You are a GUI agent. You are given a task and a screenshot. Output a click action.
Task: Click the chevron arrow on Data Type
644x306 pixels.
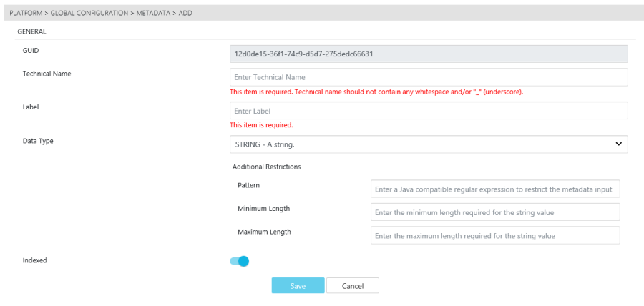coord(619,144)
